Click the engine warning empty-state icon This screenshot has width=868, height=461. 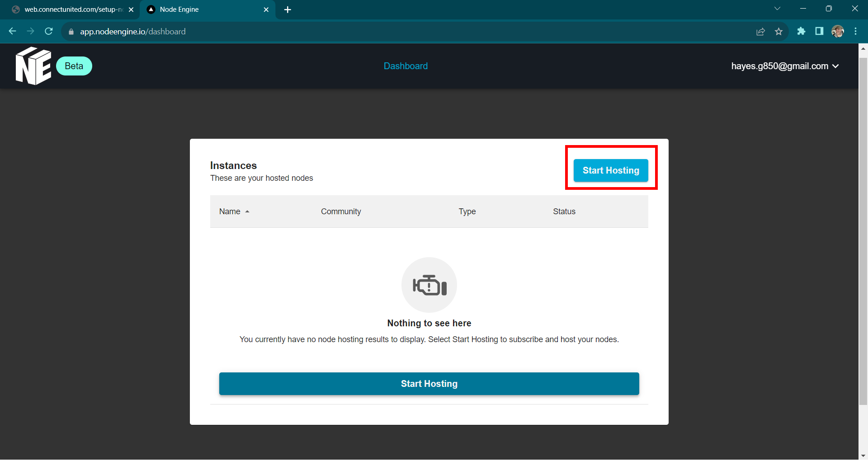(x=429, y=285)
